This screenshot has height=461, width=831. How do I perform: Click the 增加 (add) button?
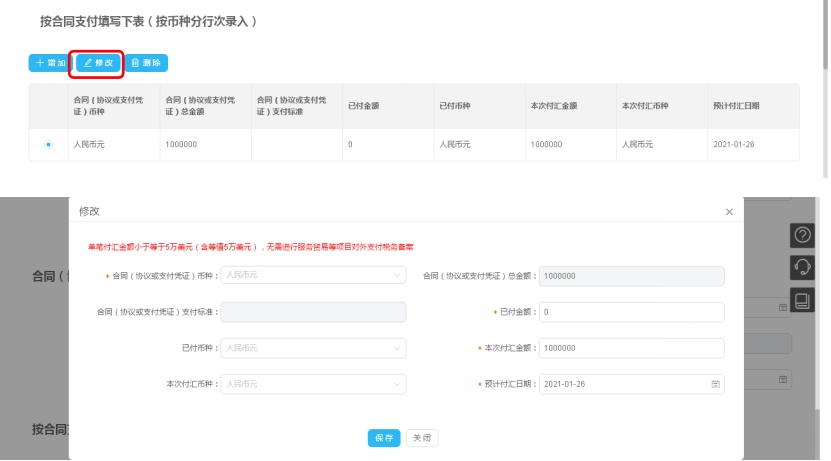(x=49, y=63)
